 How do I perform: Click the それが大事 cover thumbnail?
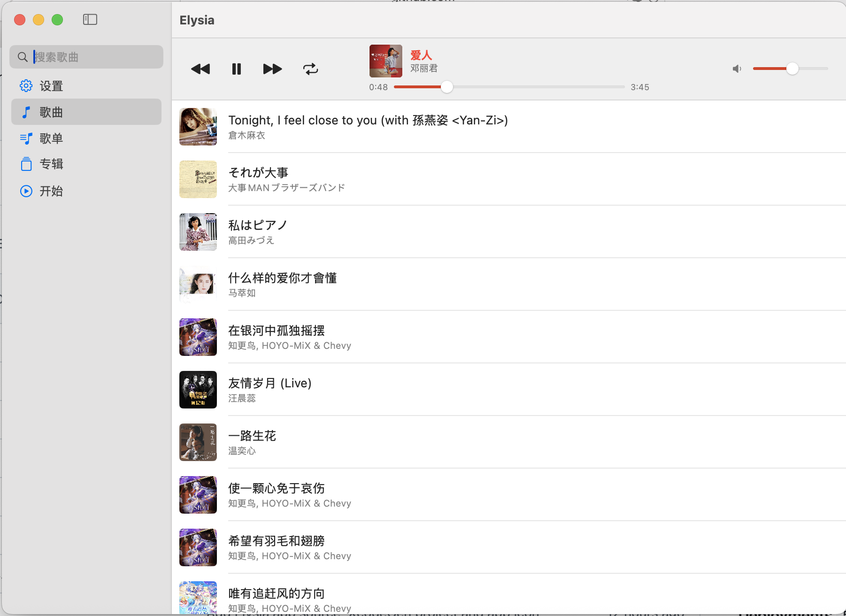pos(198,179)
